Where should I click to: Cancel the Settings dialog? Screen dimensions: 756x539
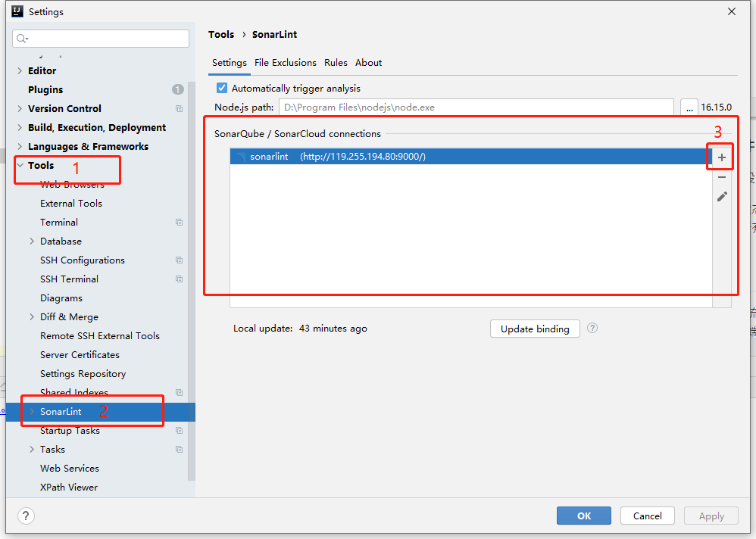[x=647, y=516]
